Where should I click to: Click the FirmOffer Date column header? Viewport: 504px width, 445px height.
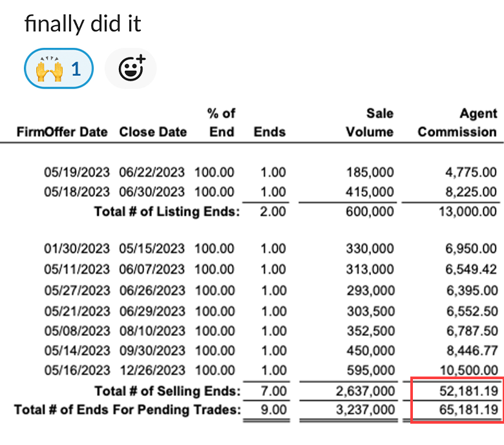coord(62,132)
